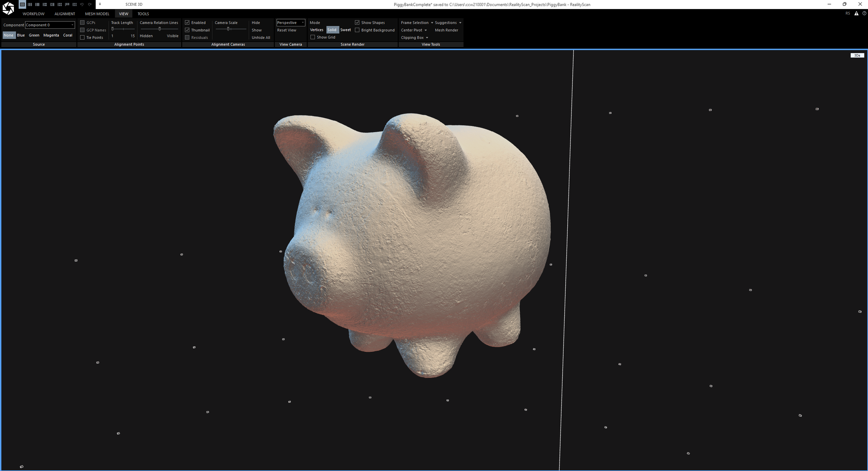Click the "View Tools" group label
This screenshot has height=471, width=868.
(x=431, y=44)
